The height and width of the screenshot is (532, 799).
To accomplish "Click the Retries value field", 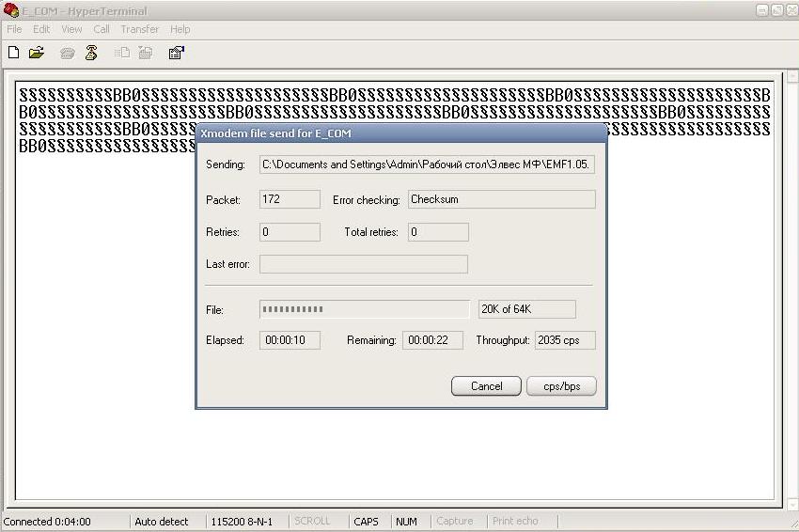I will [290, 232].
